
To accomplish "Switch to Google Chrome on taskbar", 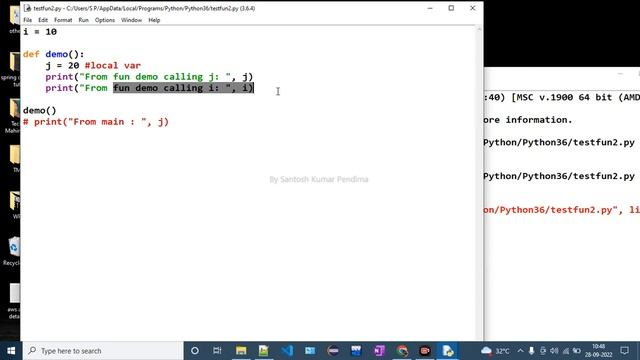I will (x=402, y=351).
